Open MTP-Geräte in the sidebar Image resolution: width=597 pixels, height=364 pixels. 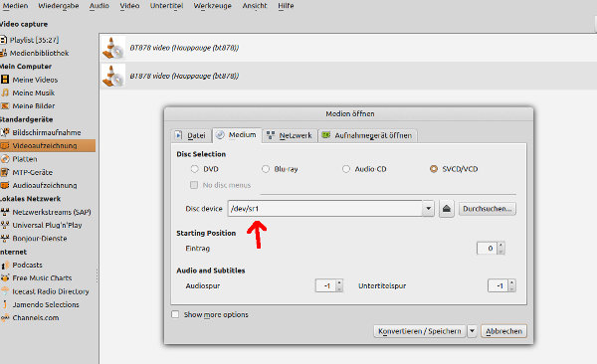[x=27, y=172]
